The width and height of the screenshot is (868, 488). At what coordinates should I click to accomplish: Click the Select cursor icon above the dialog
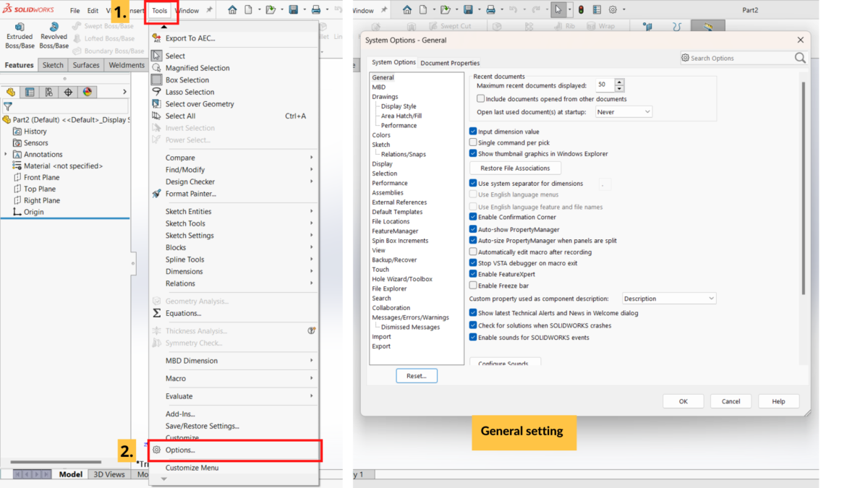pyautogui.click(x=558, y=10)
